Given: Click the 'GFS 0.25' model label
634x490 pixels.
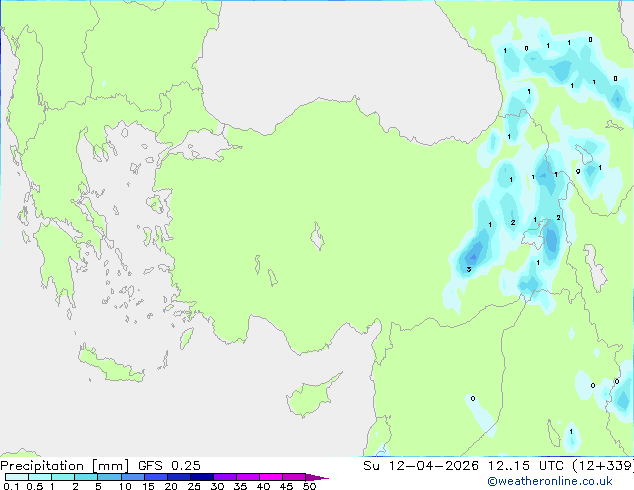Looking at the screenshot, I should click(x=169, y=466).
